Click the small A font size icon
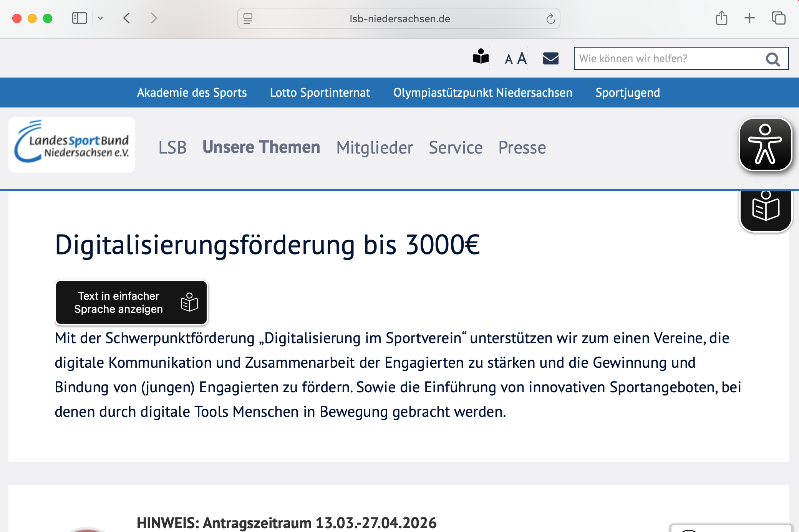 coord(509,59)
